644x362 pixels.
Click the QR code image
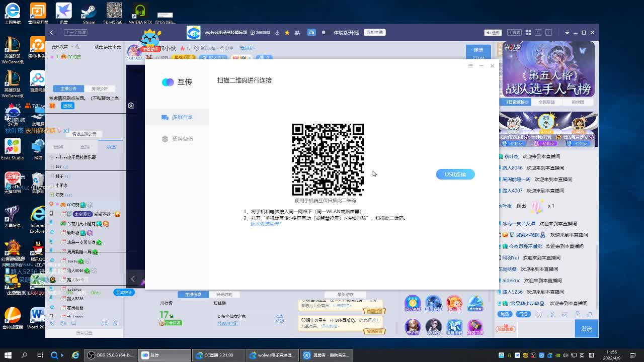328,159
